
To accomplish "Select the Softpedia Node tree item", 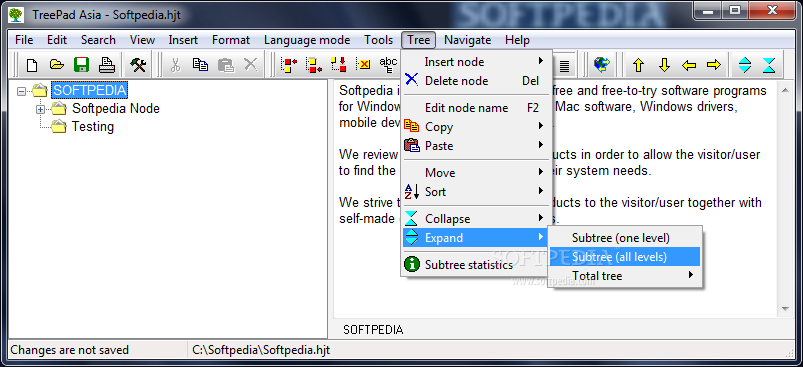I will click(x=116, y=109).
